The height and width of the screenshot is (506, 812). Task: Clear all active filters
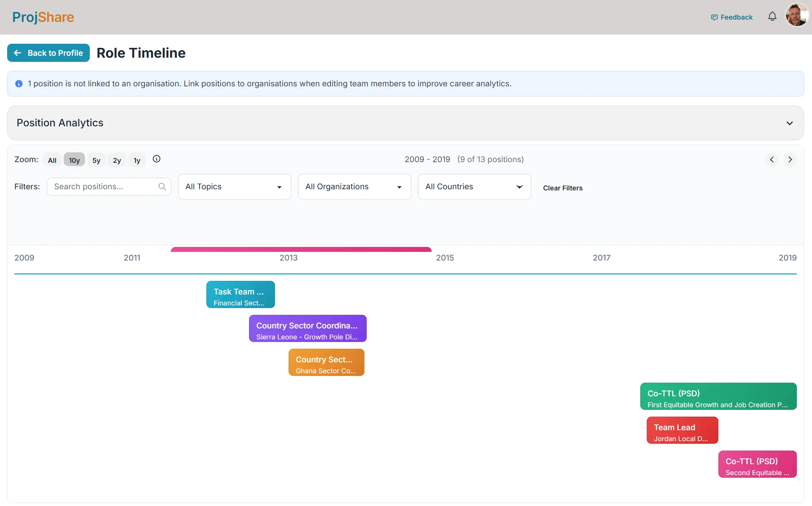point(563,188)
